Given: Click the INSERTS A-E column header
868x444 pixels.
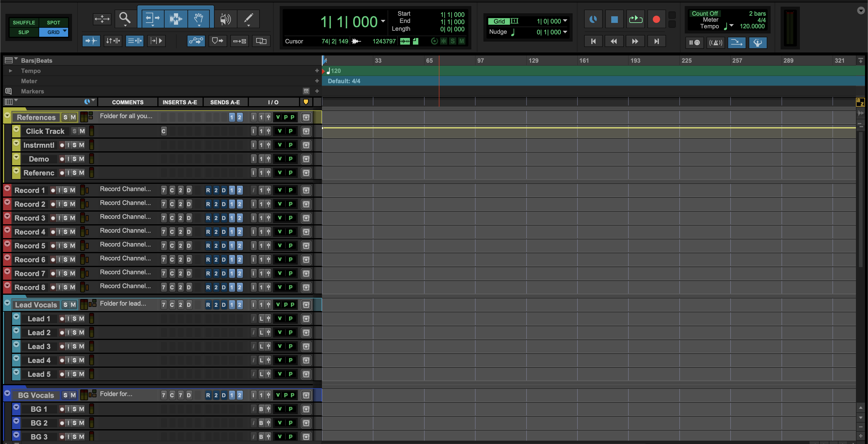Looking at the screenshot, I should coord(180,102).
